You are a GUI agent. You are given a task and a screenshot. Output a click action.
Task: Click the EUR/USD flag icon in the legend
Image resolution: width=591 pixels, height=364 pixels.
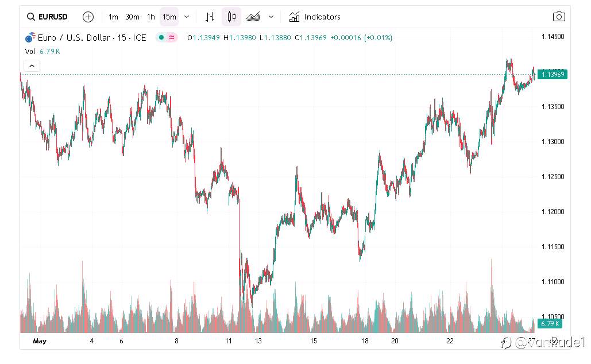pos(30,38)
